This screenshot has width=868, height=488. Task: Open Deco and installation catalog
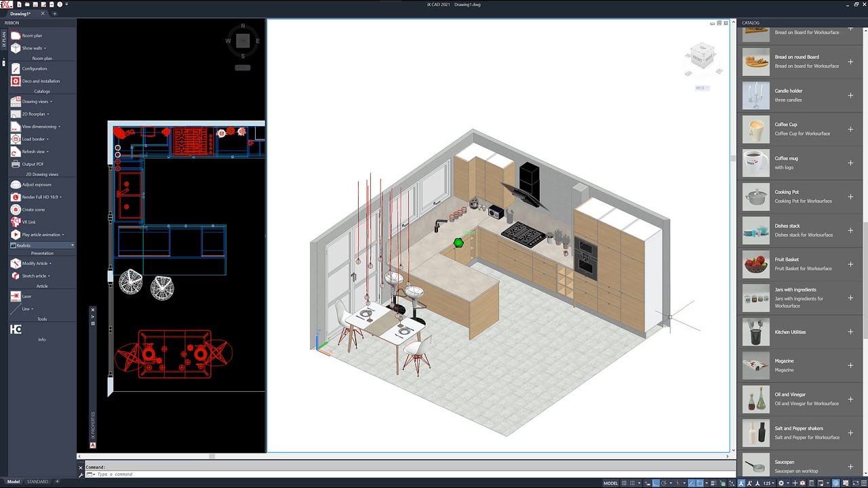[x=16, y=81]
